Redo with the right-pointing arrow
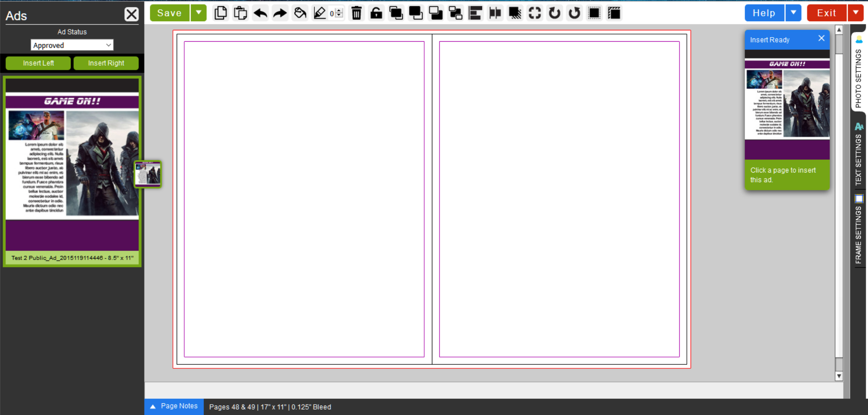 coord(280,13)
